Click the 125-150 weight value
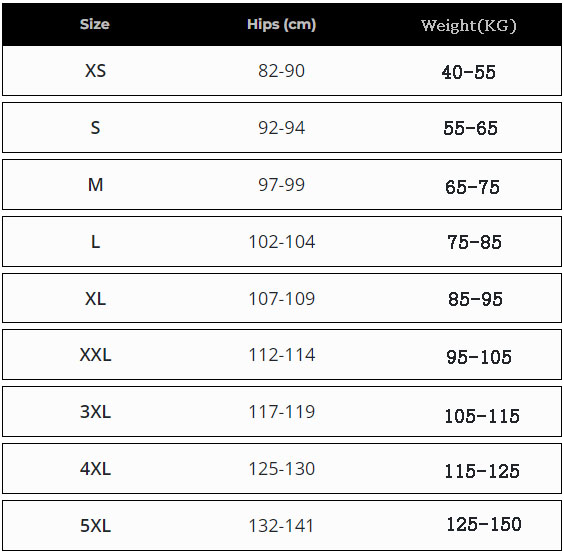 (x=484, y=524)
